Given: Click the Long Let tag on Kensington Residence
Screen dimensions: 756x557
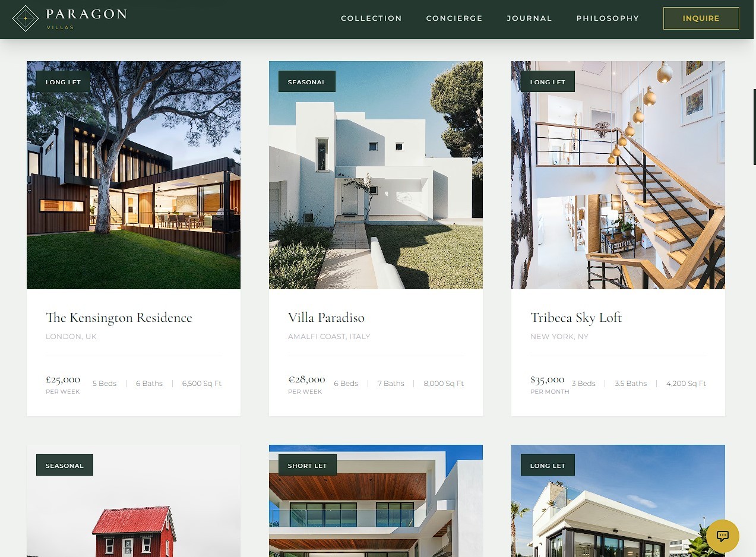Looking at the screenshot, I should coord(63,82).
